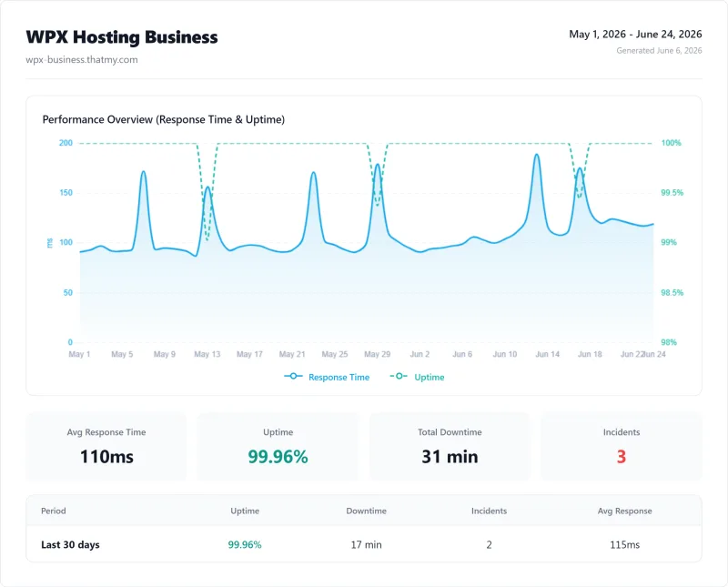Select the May 1, 2026 - June 24, 2026 date range
The width and height of the screenshot is (728, 587).
[635, 34]
